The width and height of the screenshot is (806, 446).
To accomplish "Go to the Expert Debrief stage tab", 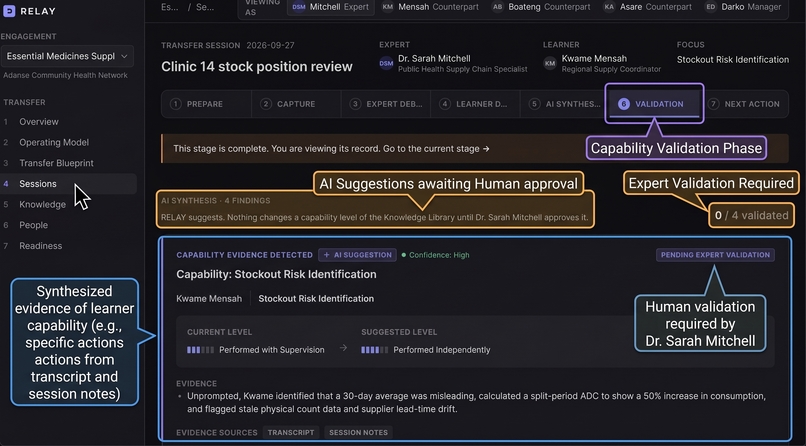I will click(x=386, y=104).
